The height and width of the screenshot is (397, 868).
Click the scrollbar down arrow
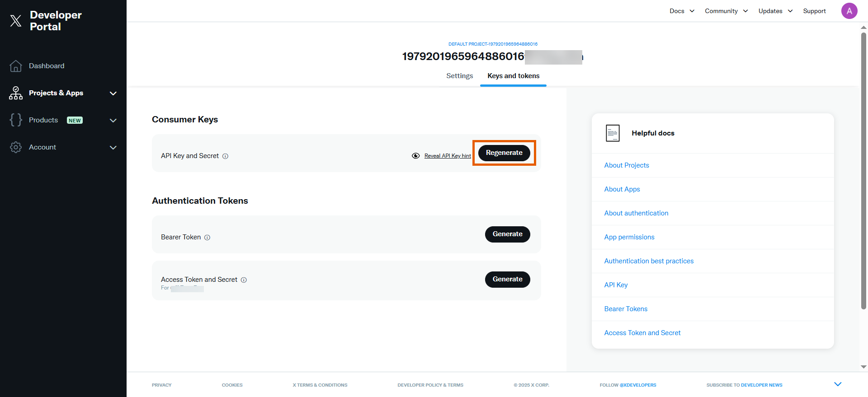point(863,367)
